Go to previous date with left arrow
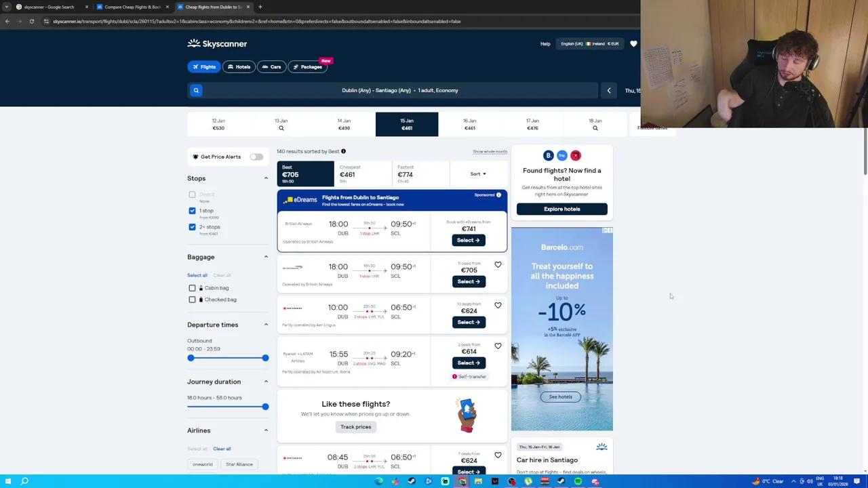Image resolution: width=868 pixels, height=488 pixels. 609,90
